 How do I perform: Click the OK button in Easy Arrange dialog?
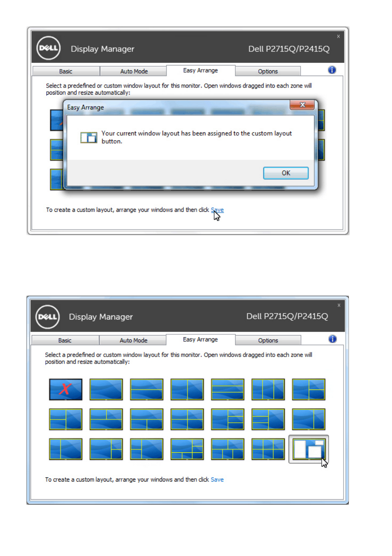point(286,173)
